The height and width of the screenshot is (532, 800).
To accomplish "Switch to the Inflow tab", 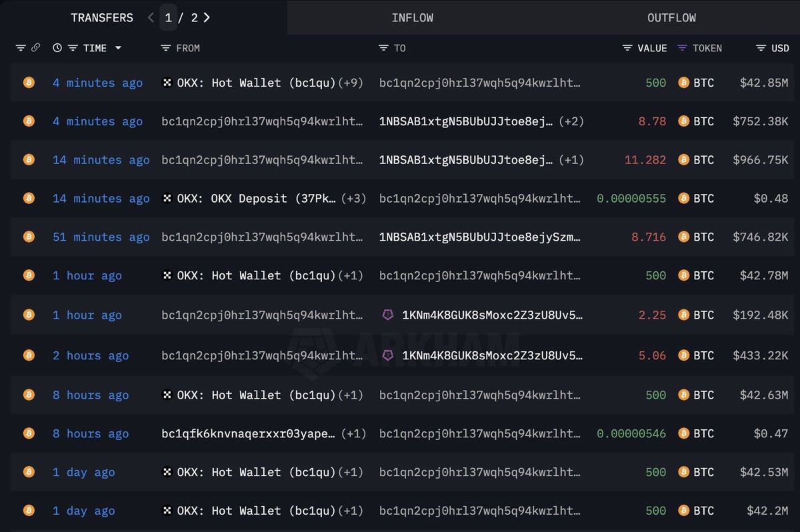I will pyautogui.click(x=412, y=18).
